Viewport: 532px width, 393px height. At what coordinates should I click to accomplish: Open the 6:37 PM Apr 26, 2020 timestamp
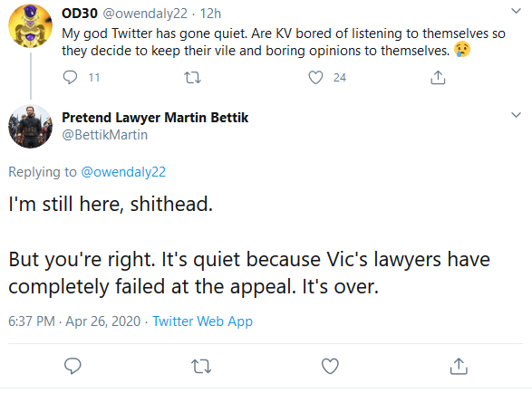(x=74, y=321)
